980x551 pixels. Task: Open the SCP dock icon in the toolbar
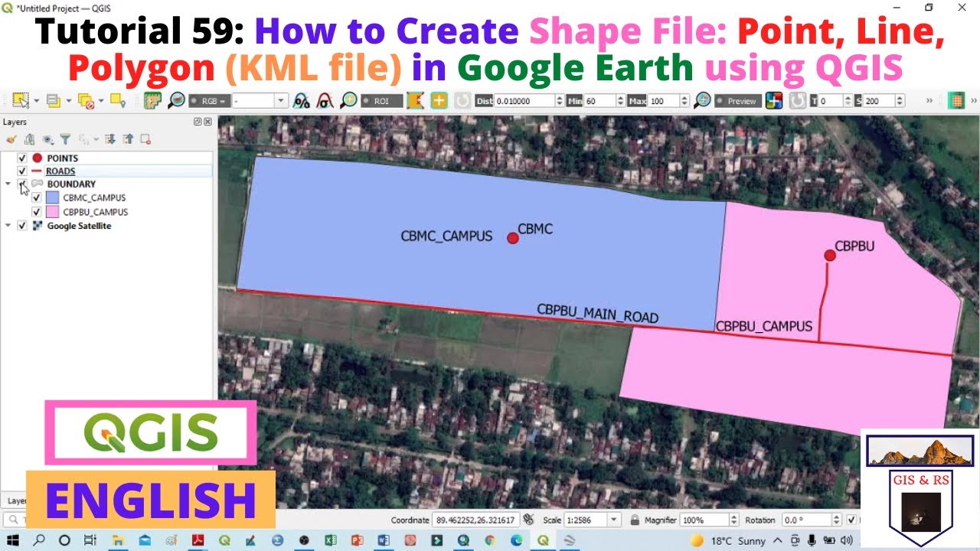(x=152, y=100)
